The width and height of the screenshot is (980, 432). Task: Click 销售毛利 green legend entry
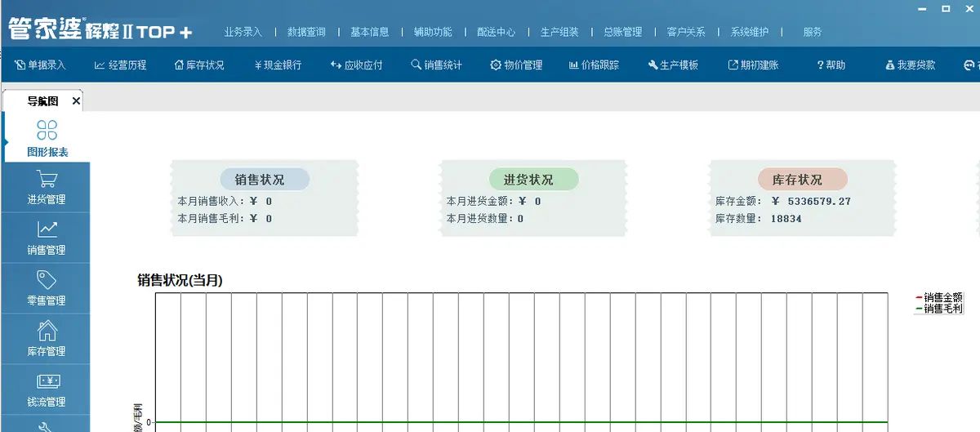[939, 309]
